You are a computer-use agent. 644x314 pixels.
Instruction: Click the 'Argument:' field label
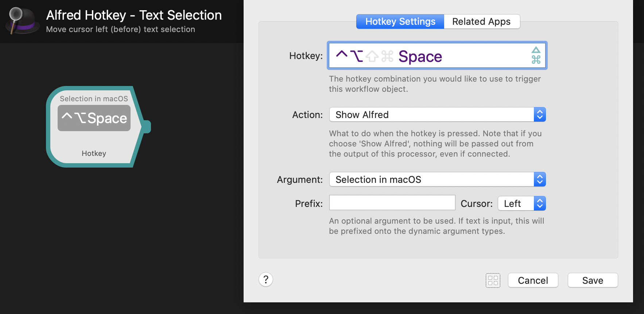point(300,180)
